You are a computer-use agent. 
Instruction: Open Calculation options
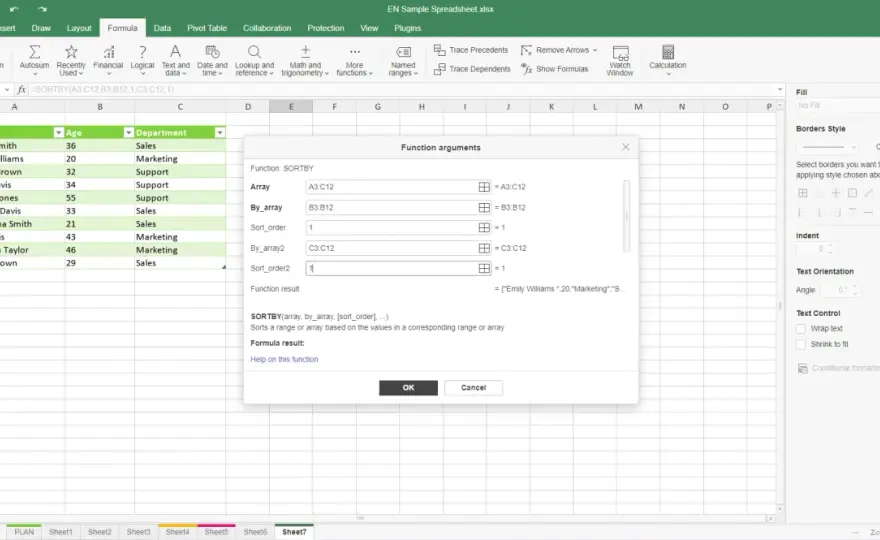point(667,60)
